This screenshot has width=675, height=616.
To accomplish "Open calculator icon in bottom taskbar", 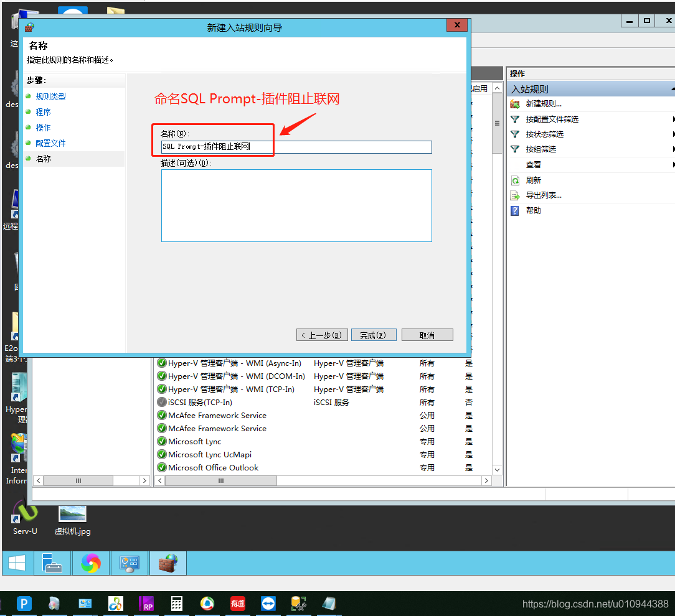I will tap(176, 604).
